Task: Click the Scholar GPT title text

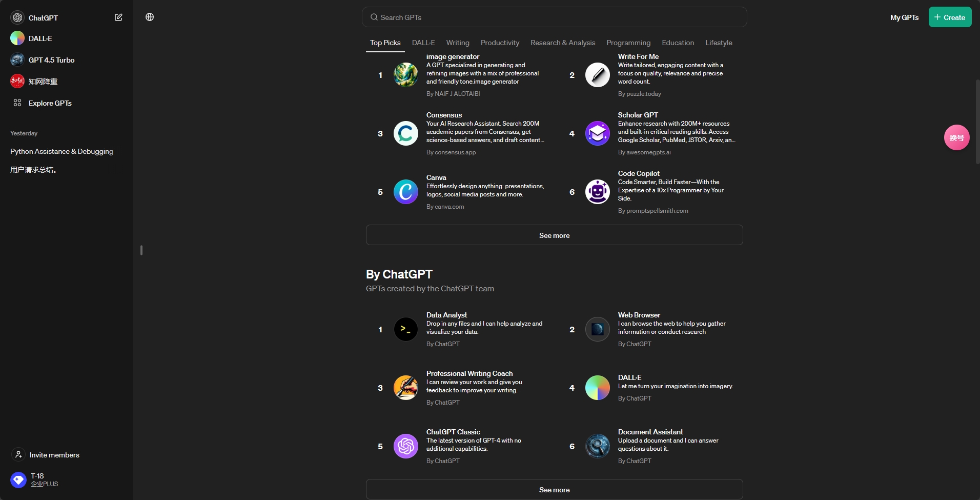Action: (x=638, y=115)
